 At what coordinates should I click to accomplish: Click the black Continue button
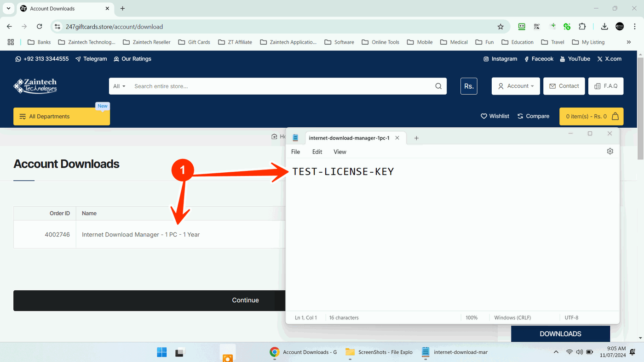[x=149, y=300]
